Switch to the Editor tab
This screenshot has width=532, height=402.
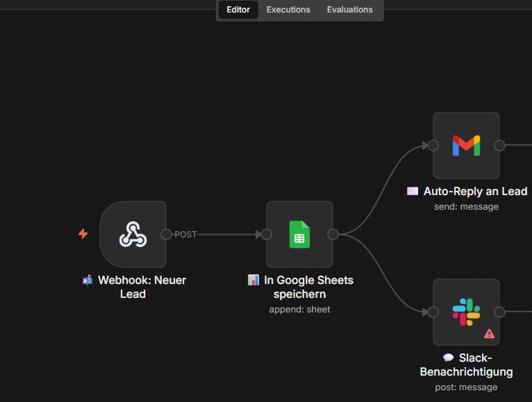click(238, 10)
